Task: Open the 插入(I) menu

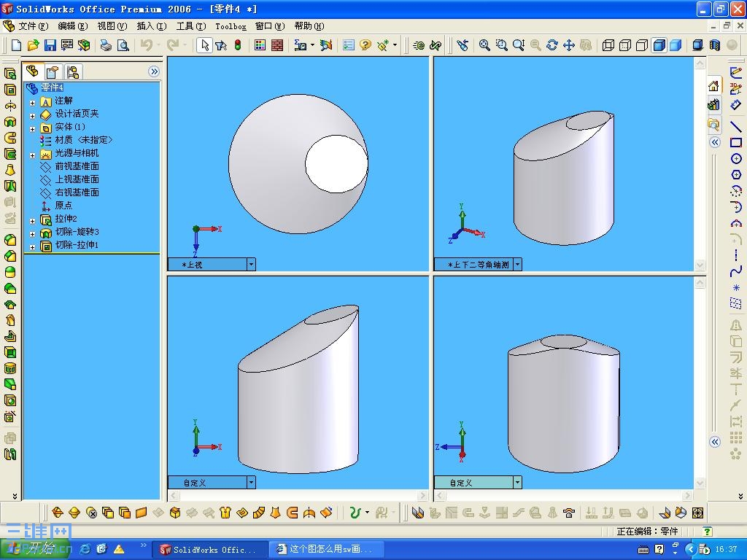Action: 152,26
